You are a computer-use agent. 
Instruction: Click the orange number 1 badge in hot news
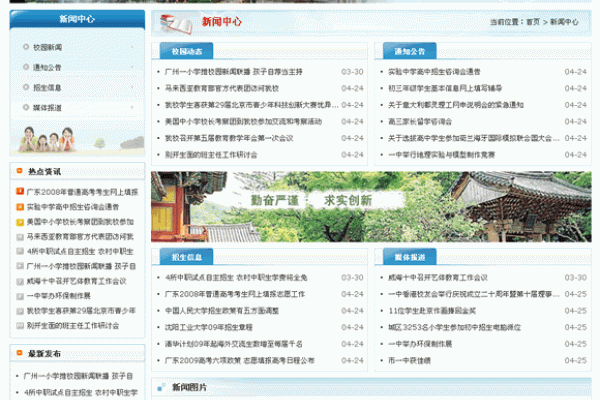point(20,191)
